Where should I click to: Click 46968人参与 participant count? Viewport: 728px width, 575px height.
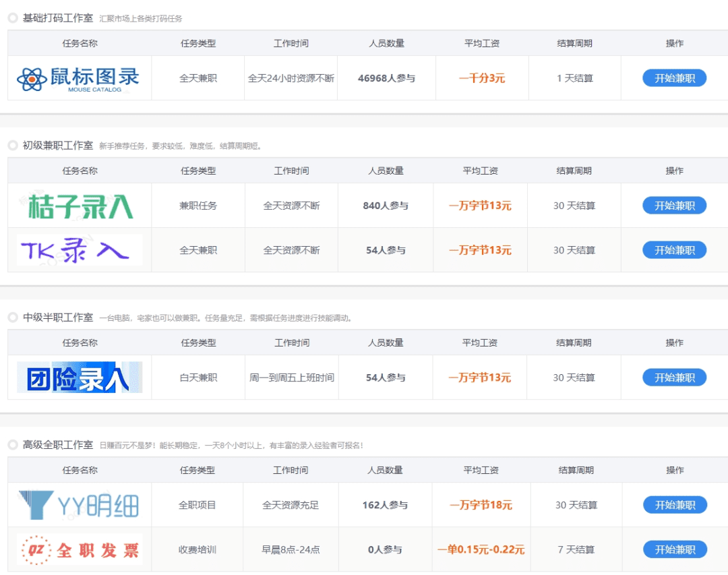click(386, 78)
